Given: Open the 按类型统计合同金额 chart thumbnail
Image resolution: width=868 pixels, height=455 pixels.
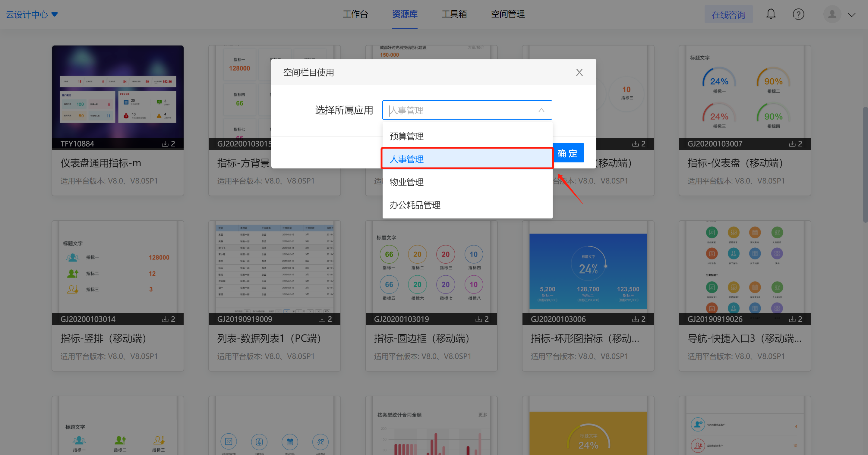Looking at the screenshot, I should click(x=431, y=426).
